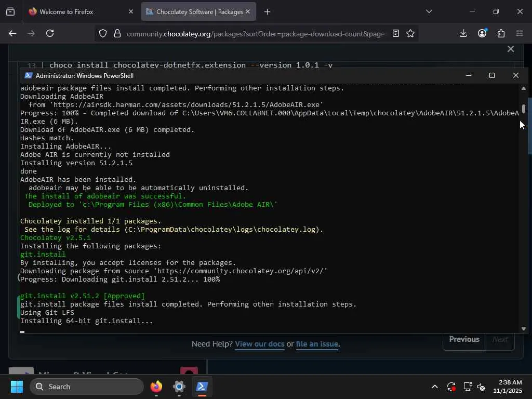Click 'git.install v2.51.2 [Approved]' line

83,296
